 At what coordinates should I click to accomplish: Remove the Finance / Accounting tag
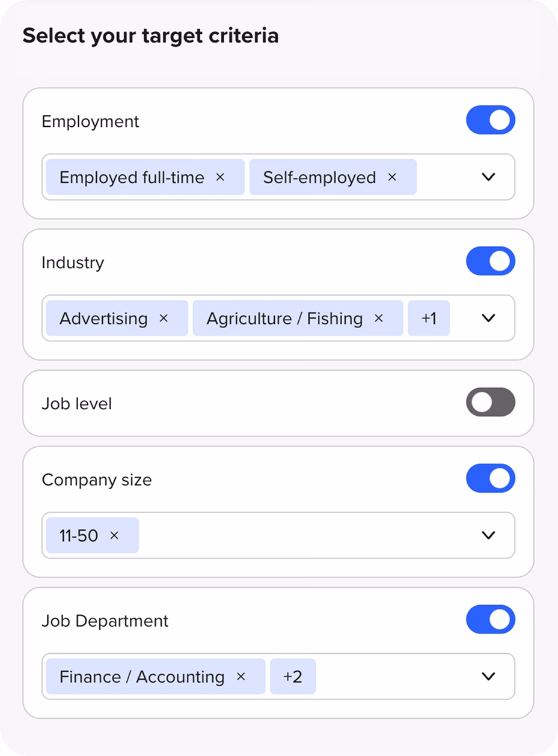pyautogui.click(x=241, y=677)
